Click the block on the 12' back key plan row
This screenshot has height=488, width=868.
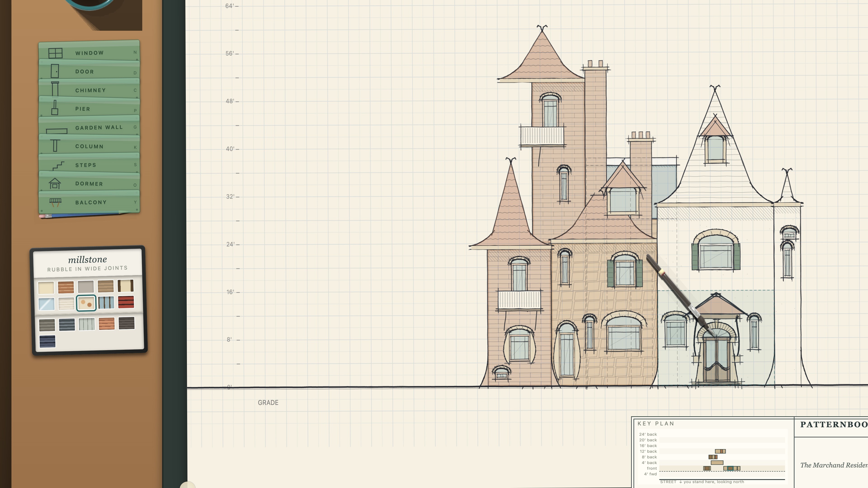720,451
